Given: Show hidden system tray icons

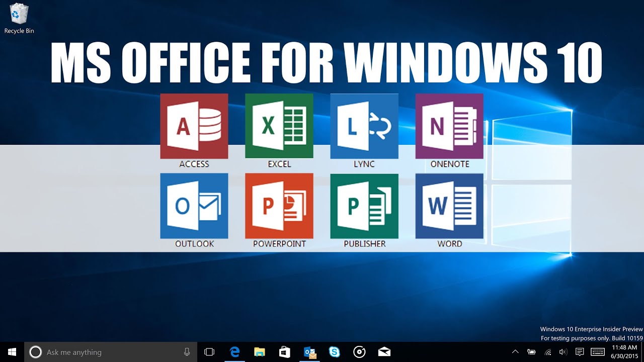Looking at the screenshot, I should (x=515, y=352).
